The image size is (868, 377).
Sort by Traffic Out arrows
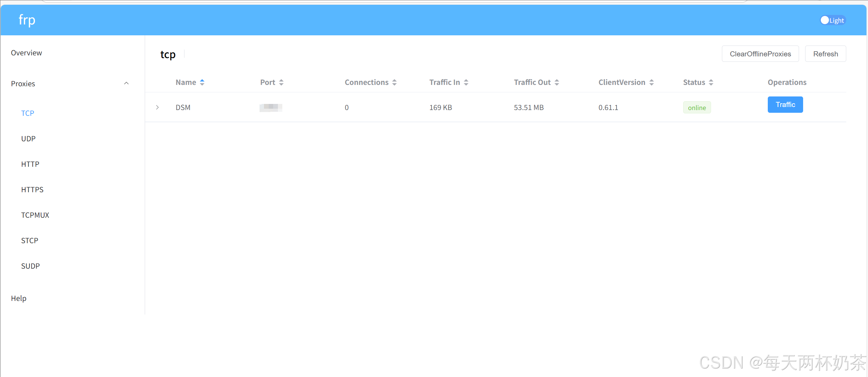(557, 82)
